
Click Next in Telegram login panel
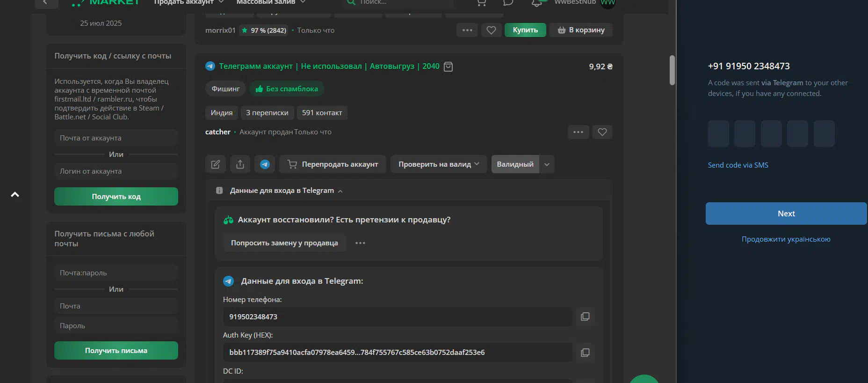[786, 214]
